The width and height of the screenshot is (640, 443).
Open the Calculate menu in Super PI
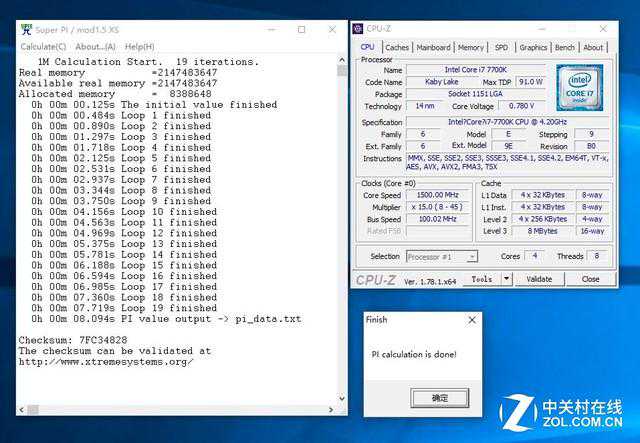pos(43,46)
